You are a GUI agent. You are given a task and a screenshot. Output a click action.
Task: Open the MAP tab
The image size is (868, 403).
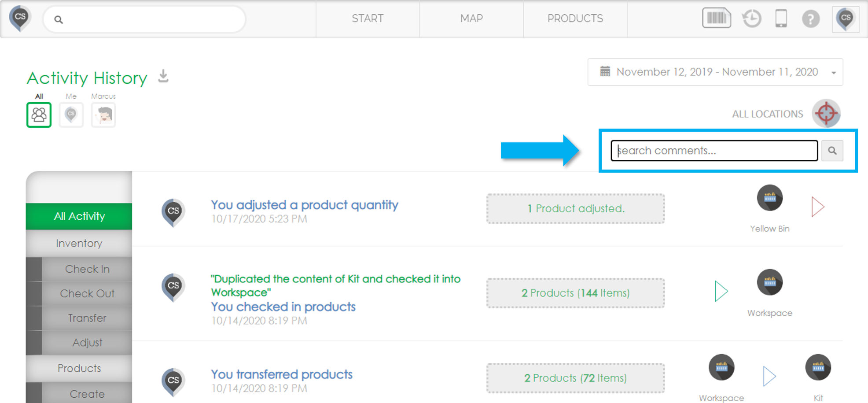471,18
